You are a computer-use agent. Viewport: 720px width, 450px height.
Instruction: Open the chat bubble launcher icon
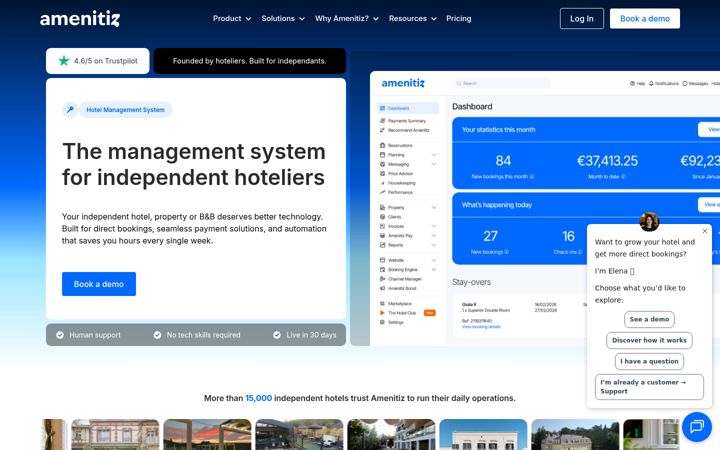pos(697,427)
